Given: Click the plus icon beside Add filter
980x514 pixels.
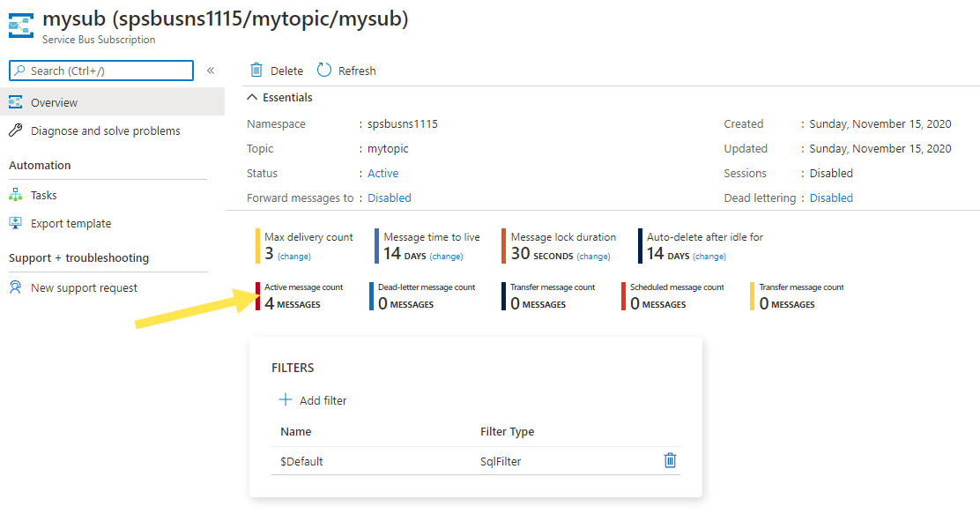Looking at the screenshot, I should tap(286, 400).
